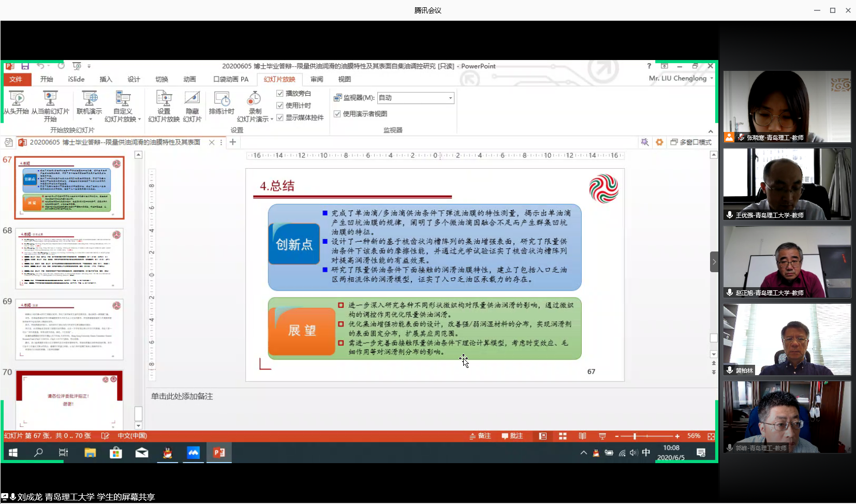Click the pin icon in the tab bar
This screenshot has width=856, height=504.
coord(644,142)
